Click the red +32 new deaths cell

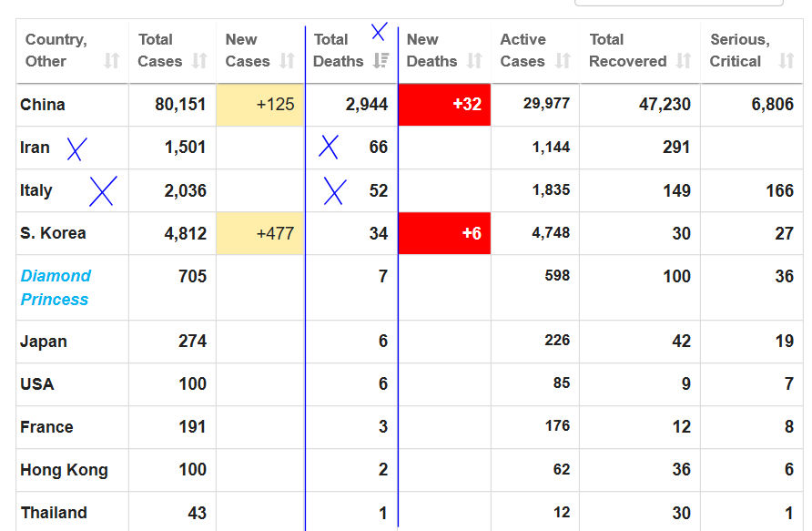444,105
